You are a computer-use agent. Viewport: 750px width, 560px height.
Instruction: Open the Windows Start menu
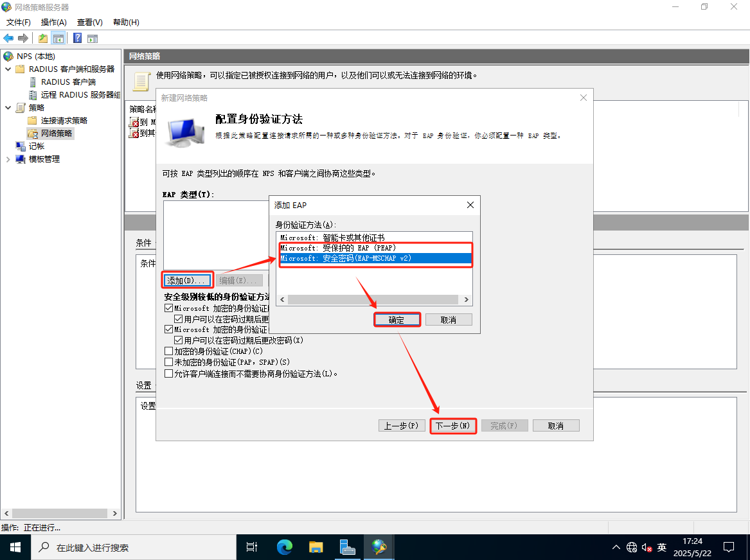click(x=15, y=547)
